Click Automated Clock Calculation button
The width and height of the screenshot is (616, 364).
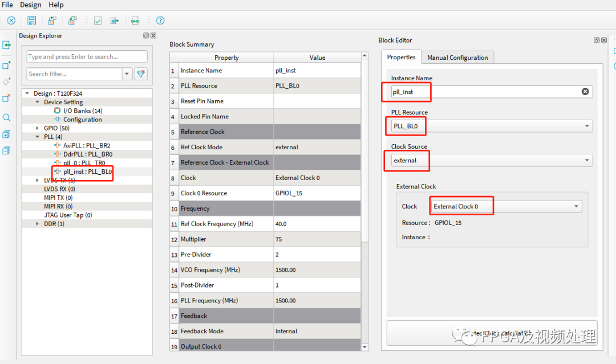pos(492,333)
